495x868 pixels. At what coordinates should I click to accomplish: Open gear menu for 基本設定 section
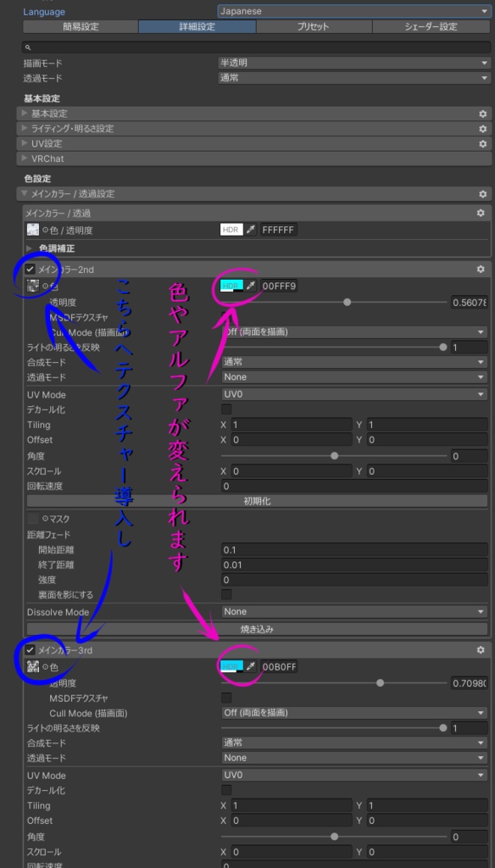click(x=483, y=114)
